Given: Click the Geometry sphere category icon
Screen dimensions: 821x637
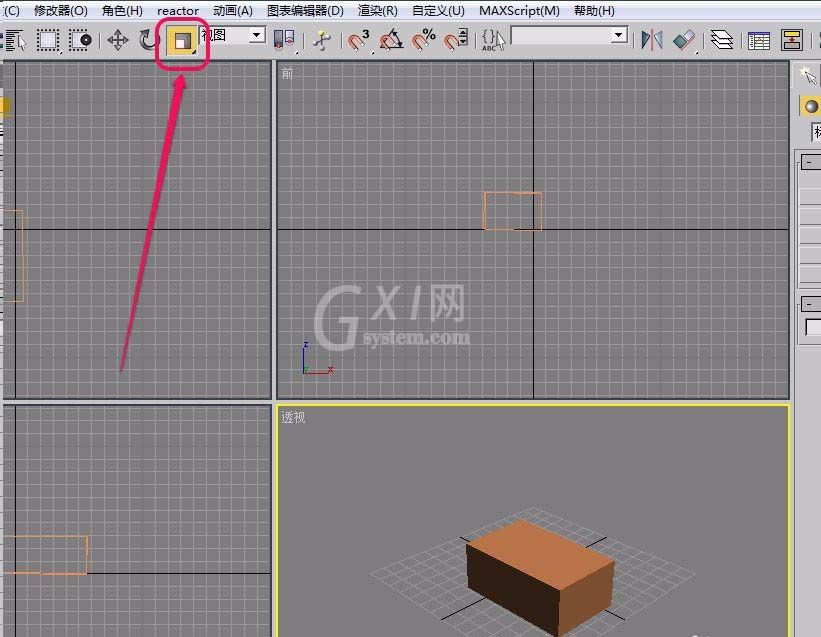Looking at the screenshot, I should point(811,106).
